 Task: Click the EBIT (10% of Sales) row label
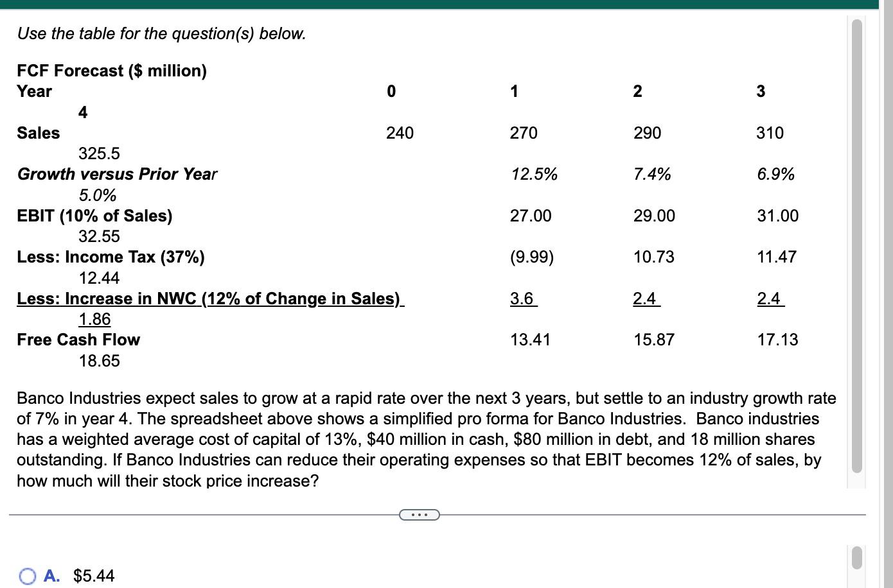point(94,216)
